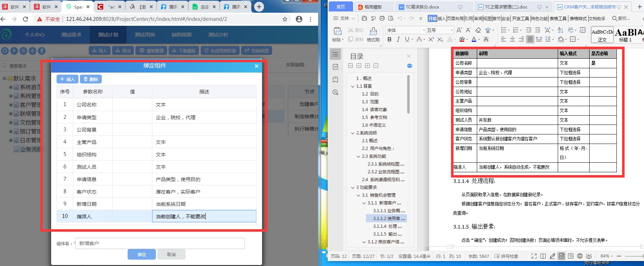The image size is (644, 266).
Task: Open find-and-replace sidebar magnifier icon
Action: 335,92
